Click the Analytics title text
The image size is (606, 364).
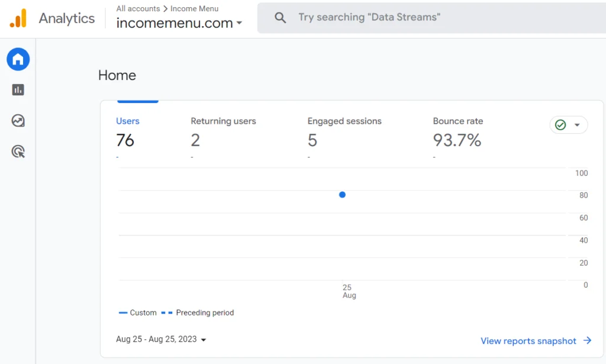click(x=66, y=18)
